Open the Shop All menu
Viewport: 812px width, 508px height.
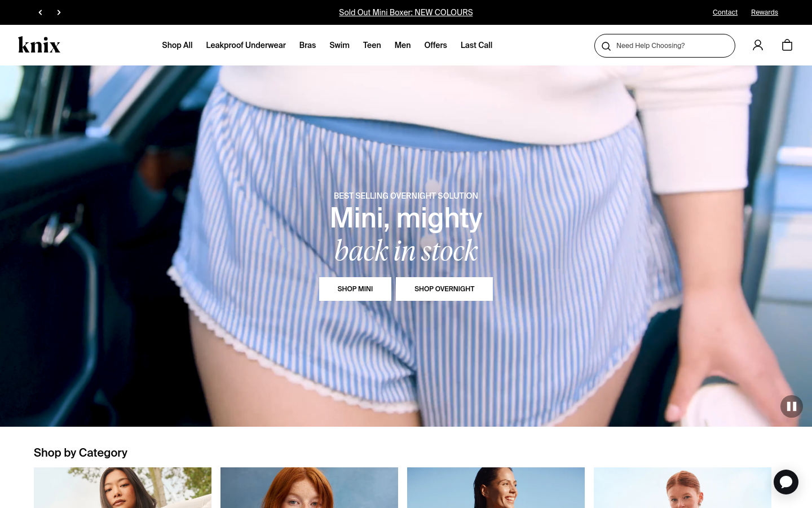(177, 45)
